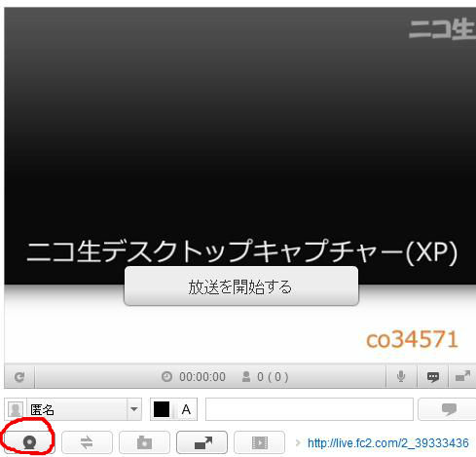Viewport: 476px width, 457px height.
Task: Click the user avatar icon beside 匿名
Action: [x=16, y=409]
